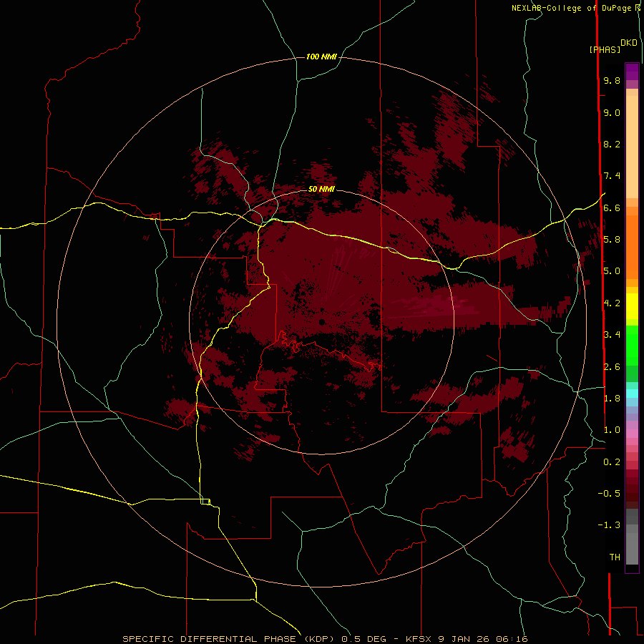Click the DKD product label

(628, 43)
